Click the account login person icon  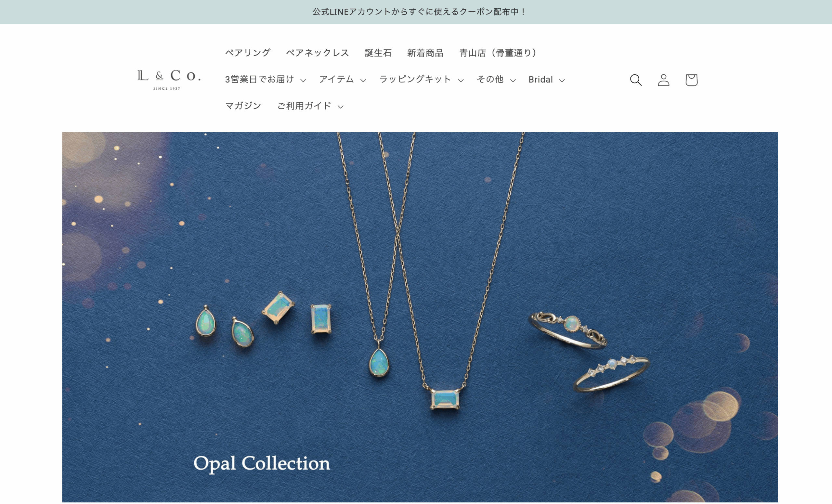pos(664,80)
